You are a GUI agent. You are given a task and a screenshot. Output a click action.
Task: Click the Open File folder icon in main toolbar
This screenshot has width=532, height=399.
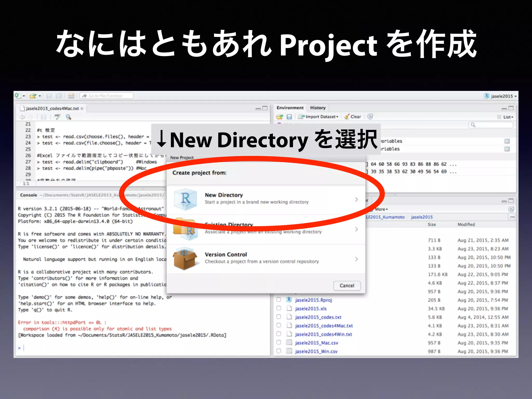click(x=33, y=96)
